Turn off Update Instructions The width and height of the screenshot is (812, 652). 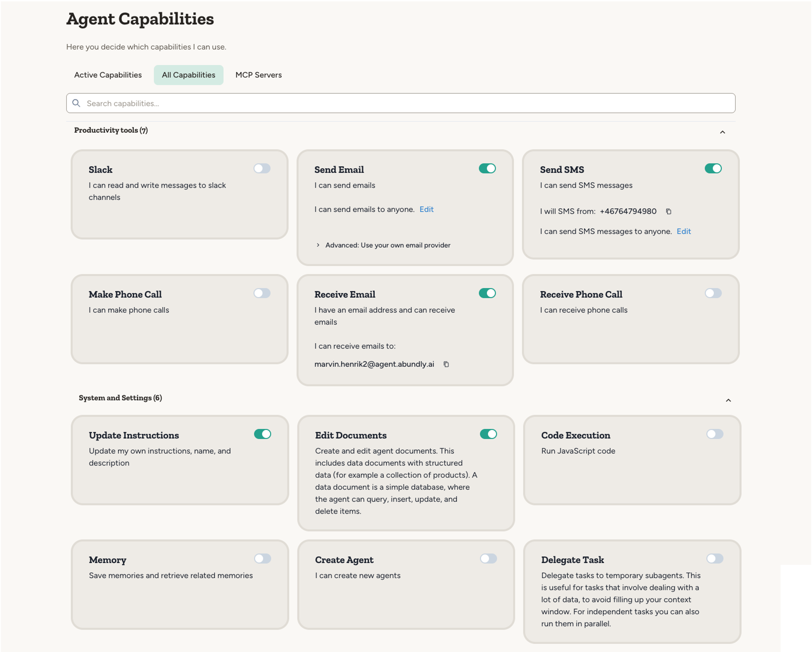tap(263, 434)
